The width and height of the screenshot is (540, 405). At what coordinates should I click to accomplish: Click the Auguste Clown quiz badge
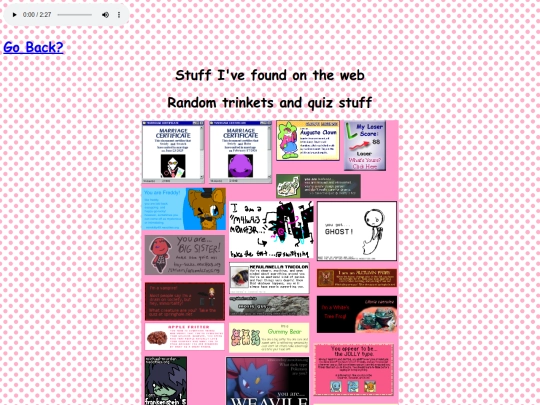coord(308,140)
